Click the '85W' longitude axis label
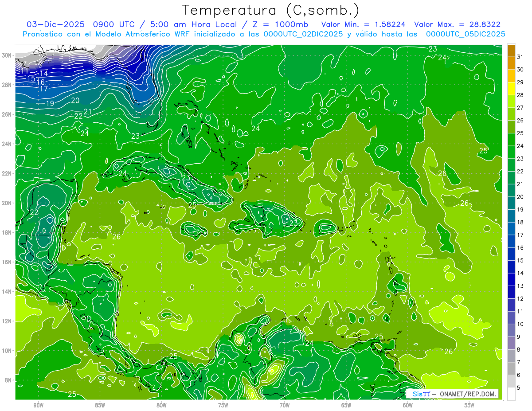Screen dimensions: 532x411 click(x=100, y=405)
